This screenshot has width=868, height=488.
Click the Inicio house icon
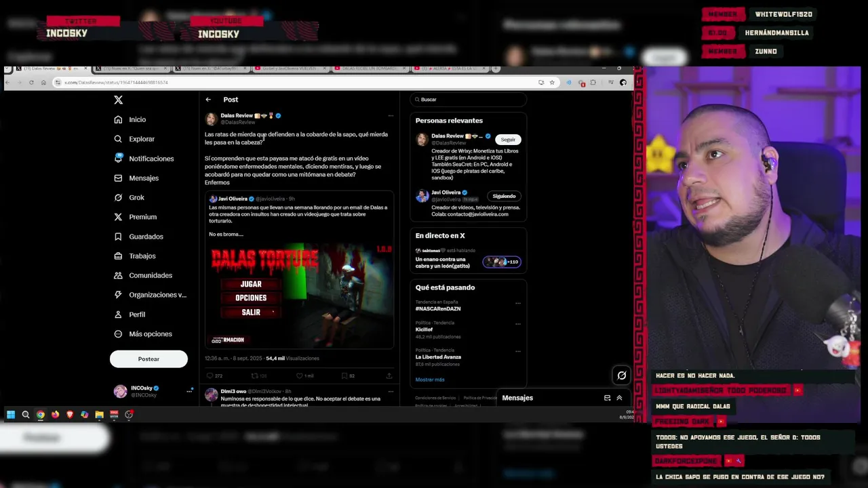click(x=118, y=119)
